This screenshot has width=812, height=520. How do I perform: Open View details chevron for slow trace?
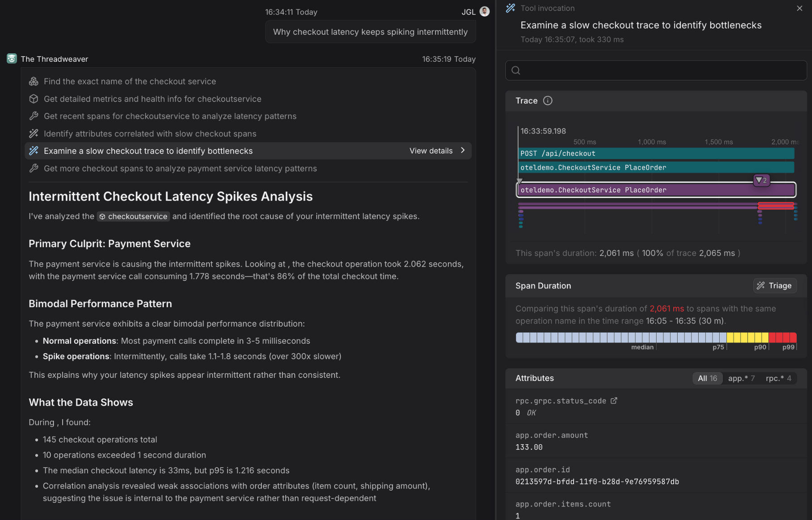point(463,151)
